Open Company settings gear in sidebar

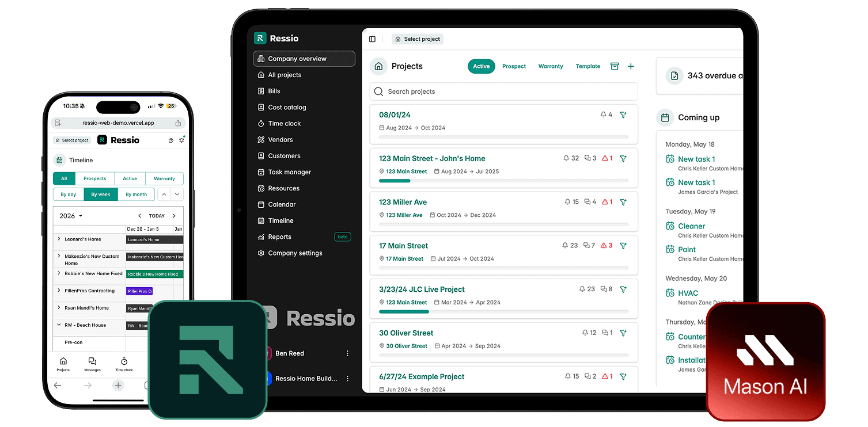(261, 253)
